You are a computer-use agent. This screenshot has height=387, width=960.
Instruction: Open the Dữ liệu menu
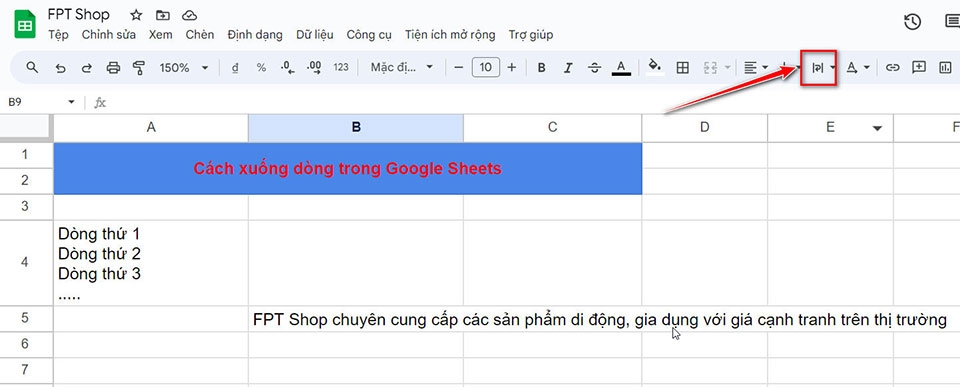click(x=315, y=35)
